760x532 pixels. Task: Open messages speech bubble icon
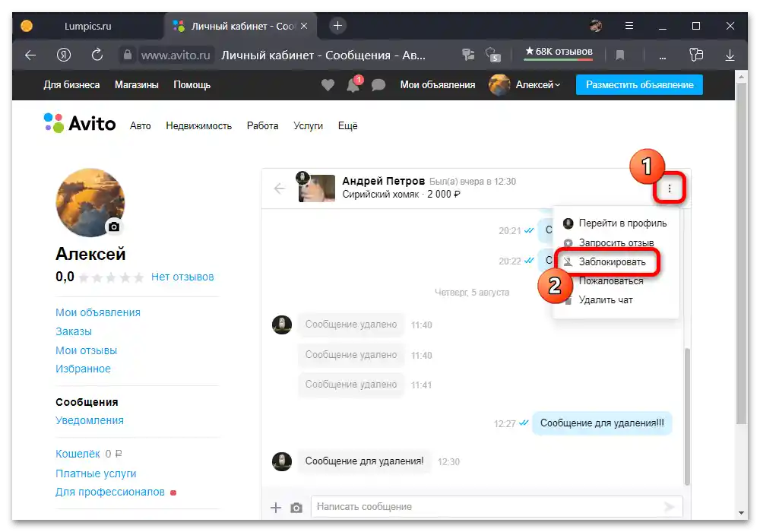coord(378,85)
